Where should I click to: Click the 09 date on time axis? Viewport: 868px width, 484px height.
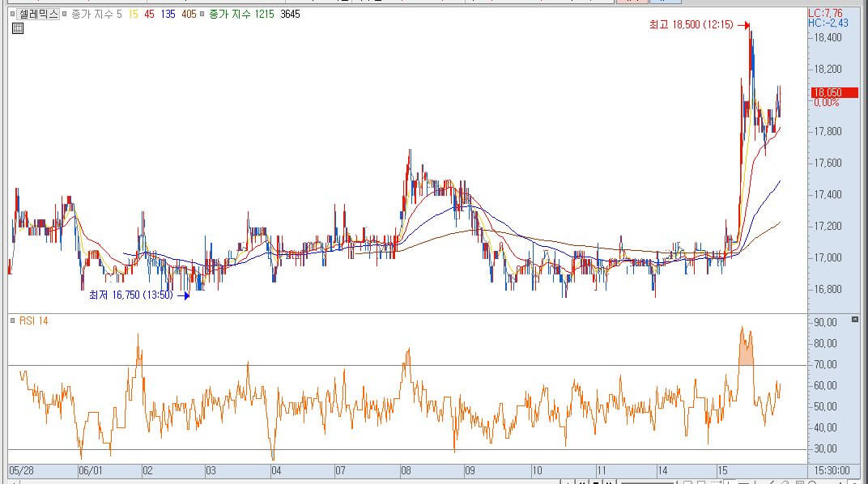pos(470,471)
